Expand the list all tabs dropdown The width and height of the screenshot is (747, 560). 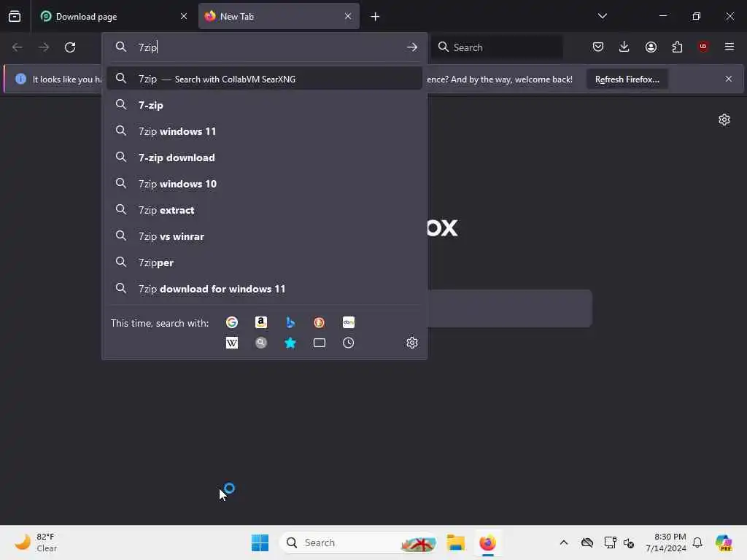pyautogui.click(x=602, y=16)
